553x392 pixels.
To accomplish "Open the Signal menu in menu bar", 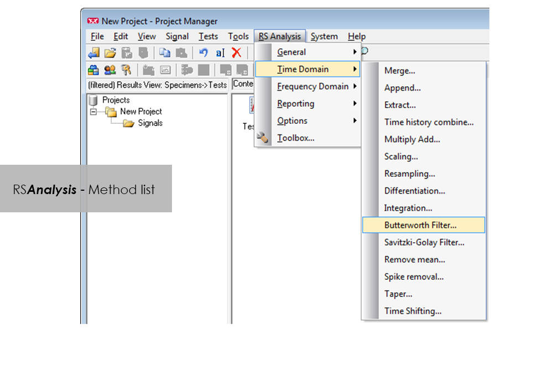I will [x=177, y=36].
